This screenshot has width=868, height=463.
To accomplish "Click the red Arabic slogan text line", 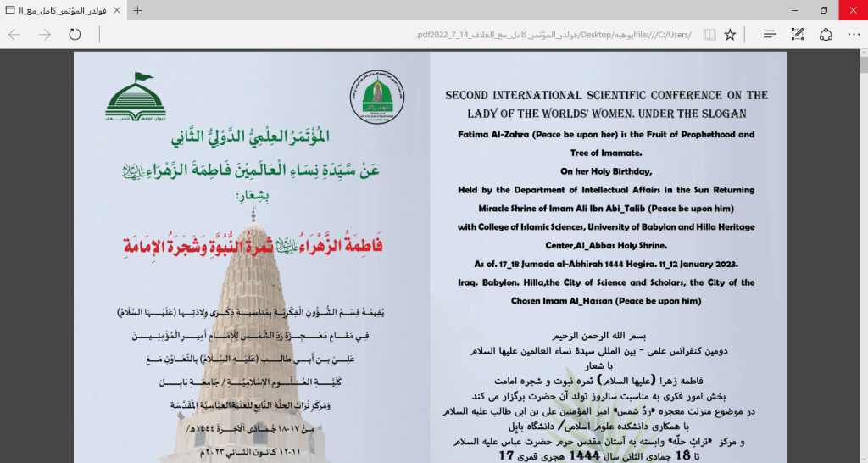I will (x=248, y=246).
